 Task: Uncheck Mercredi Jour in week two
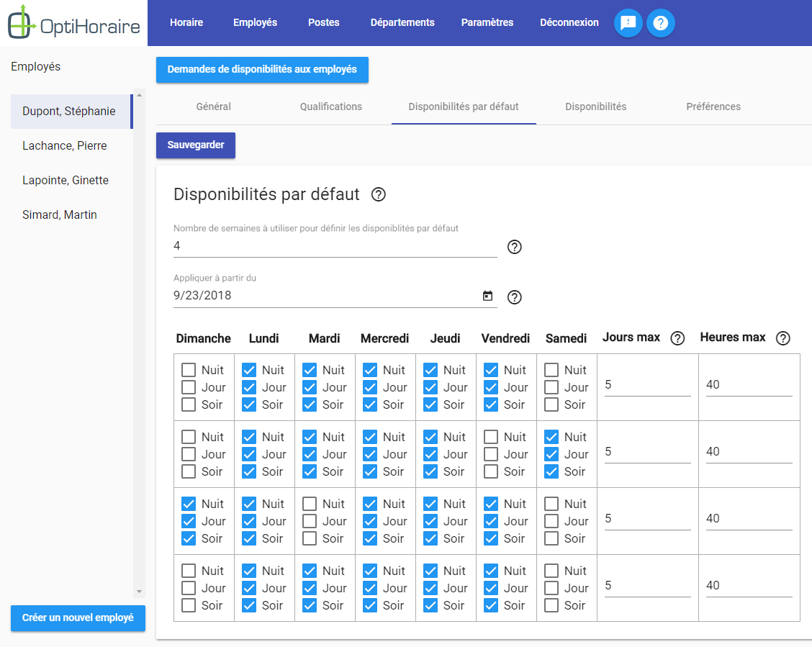coord(370,454)
